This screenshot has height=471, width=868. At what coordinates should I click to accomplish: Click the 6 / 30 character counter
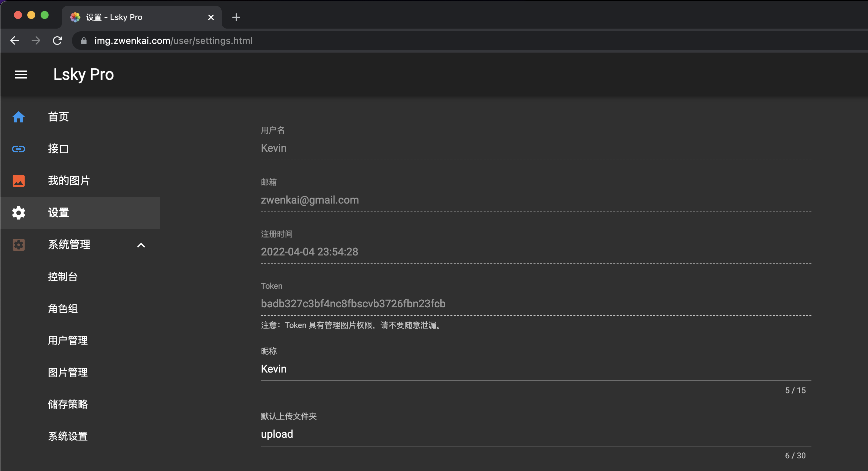coord(795,456)
